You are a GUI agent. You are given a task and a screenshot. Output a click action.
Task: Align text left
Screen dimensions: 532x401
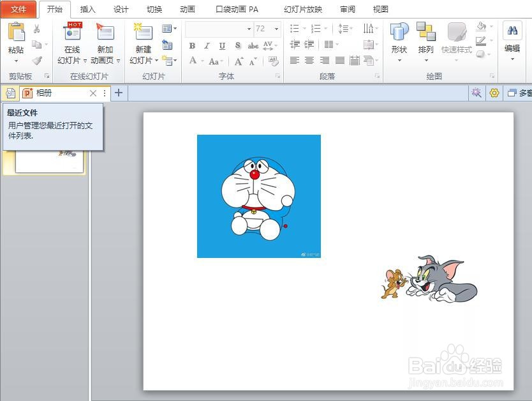[x=295, y=61]
